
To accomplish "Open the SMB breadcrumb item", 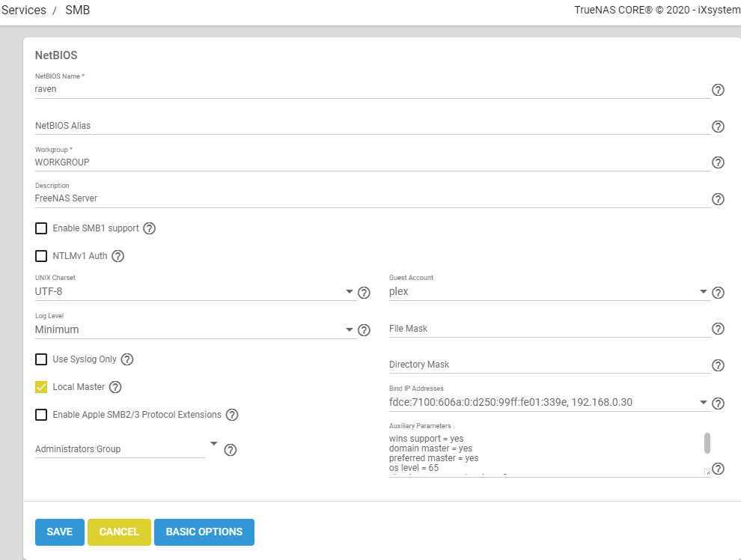I will [x=77, y=10].
